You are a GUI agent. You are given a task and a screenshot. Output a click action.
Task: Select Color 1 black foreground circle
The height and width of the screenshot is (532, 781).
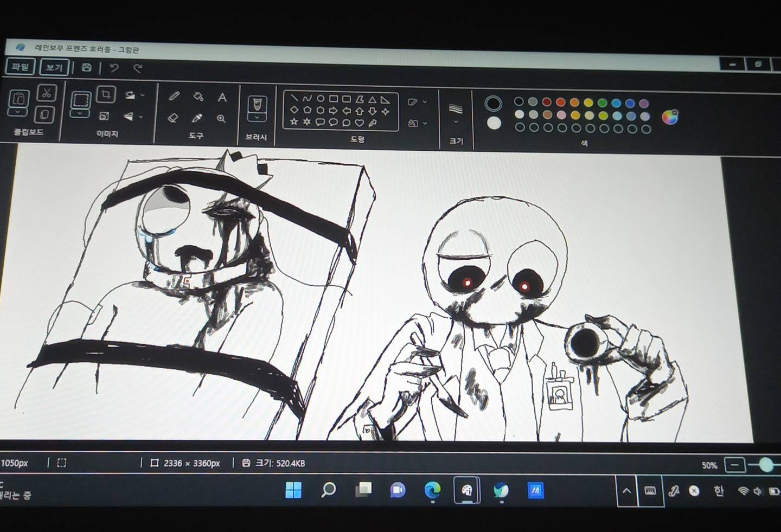click(x=493, y=103)
